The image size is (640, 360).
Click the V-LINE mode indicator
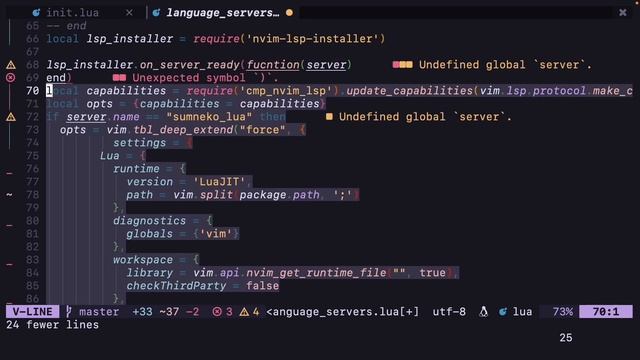(33, 312)
